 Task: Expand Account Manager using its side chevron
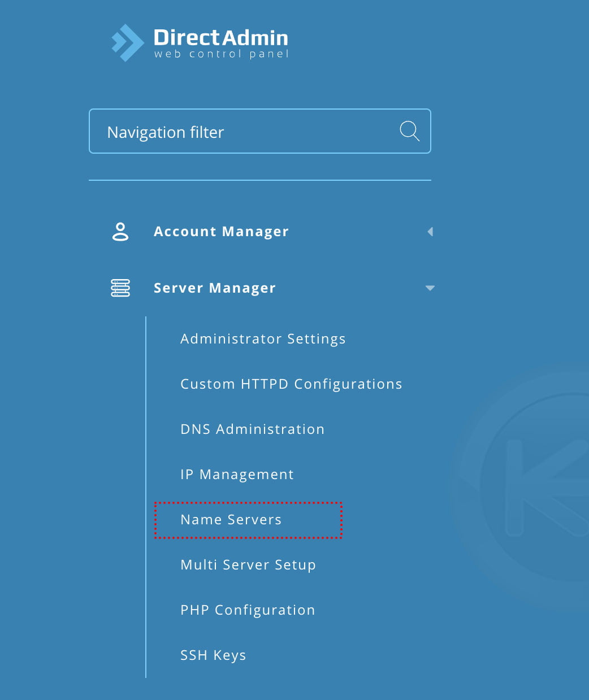430,232
